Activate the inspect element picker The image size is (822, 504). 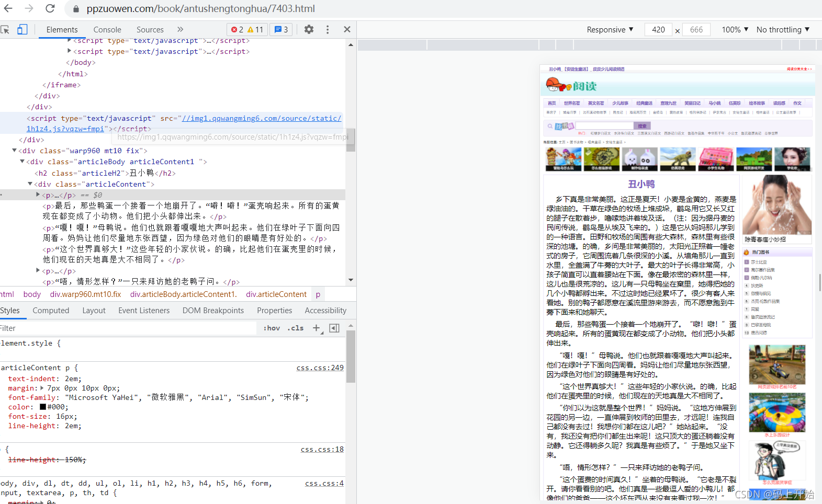pyautogui.click(x=5, y=29)
